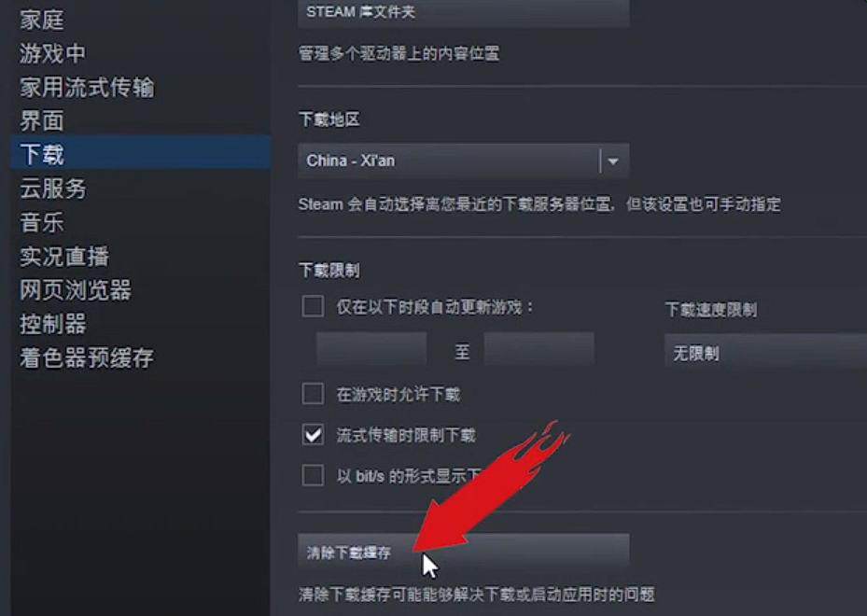Open 云服务 settings
Viewport: 867px width, 616px height.
53,189
